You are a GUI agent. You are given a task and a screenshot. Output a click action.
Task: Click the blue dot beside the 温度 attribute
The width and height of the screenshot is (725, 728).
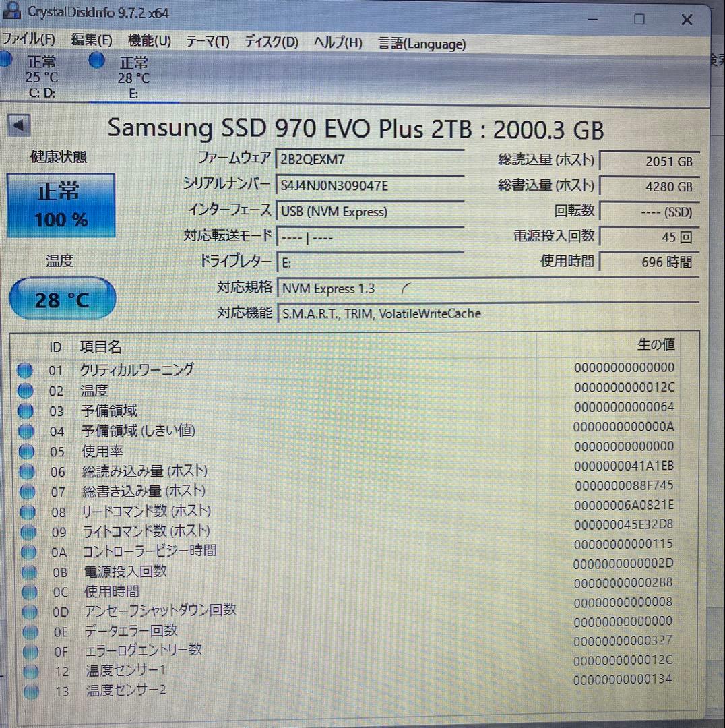pos(25,390)
